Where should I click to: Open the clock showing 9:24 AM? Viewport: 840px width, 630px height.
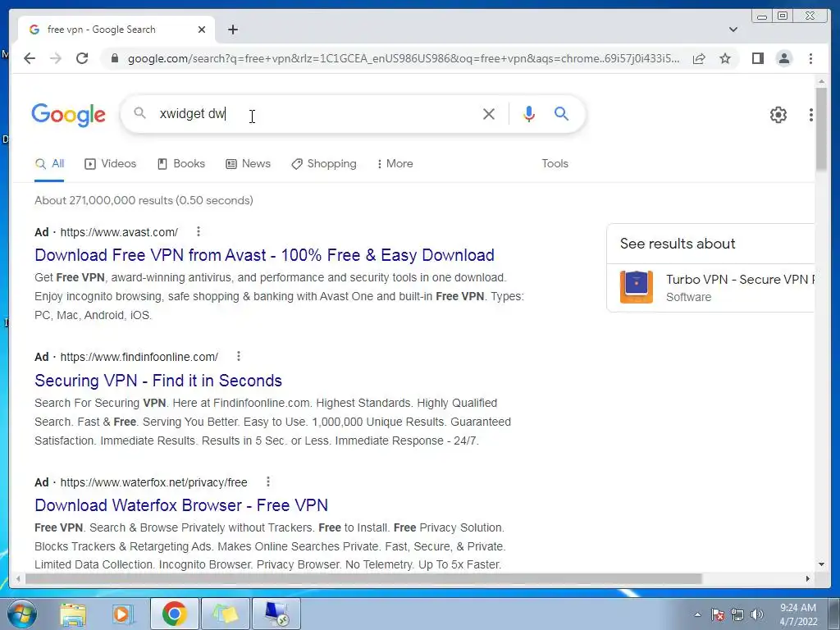coord(798,614)
